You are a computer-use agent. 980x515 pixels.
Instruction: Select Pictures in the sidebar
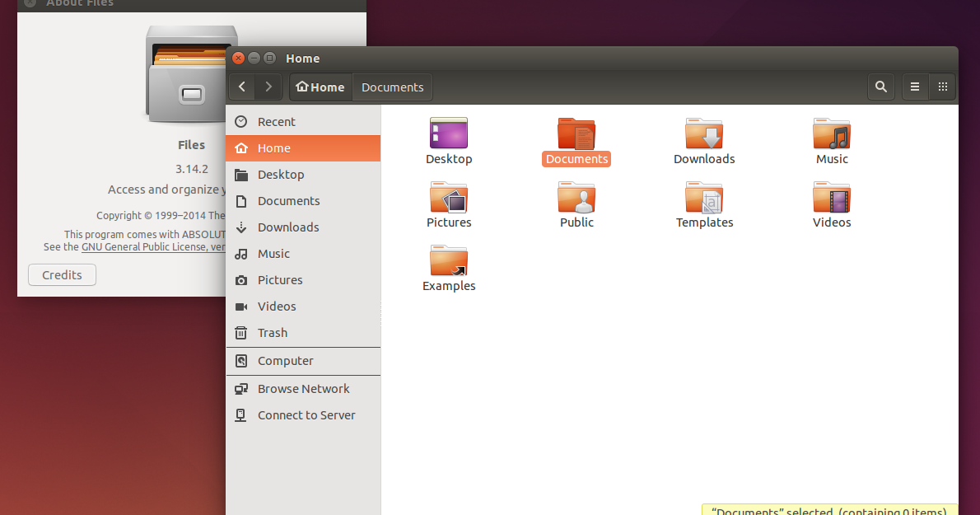click(281, 279)
